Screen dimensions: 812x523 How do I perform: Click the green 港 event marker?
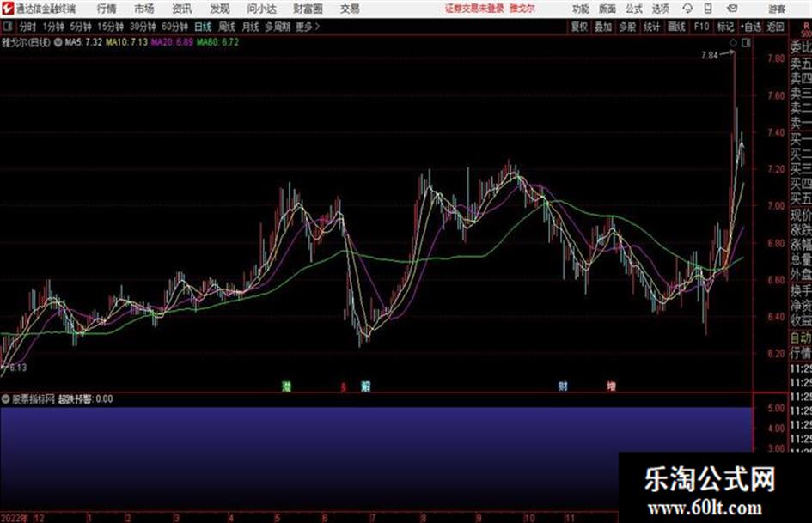[x=286, y=386]
